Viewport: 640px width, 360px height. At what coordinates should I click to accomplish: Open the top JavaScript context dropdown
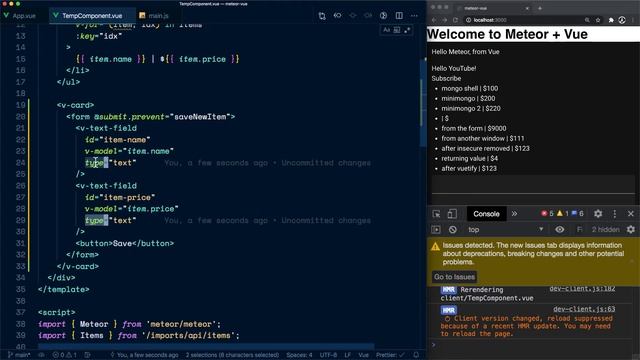click(x=505, y=229)
